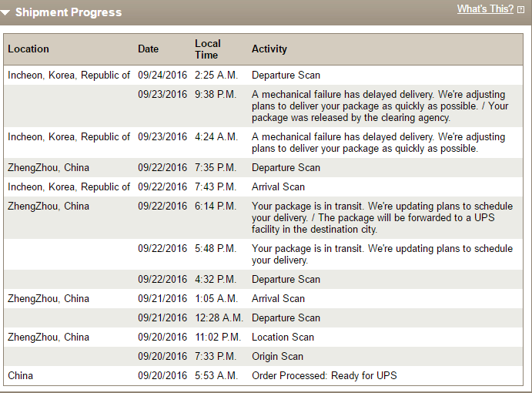Click the Location Scan activity at 11:02 P.M.
Viewport: 532px width, 393px height.
point(283,337)
